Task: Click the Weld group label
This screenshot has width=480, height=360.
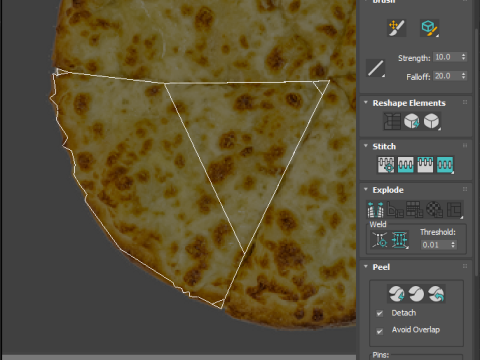Action: click(378, 224)
